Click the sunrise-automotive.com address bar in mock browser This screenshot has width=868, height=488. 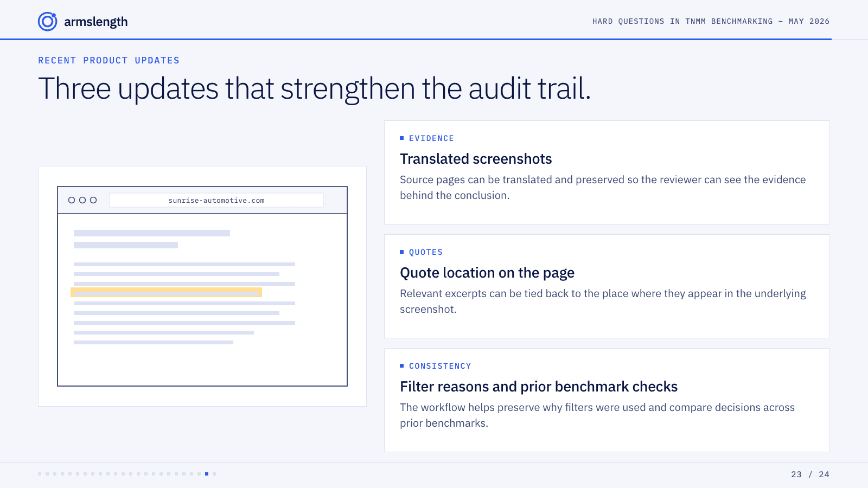point(216,200)
